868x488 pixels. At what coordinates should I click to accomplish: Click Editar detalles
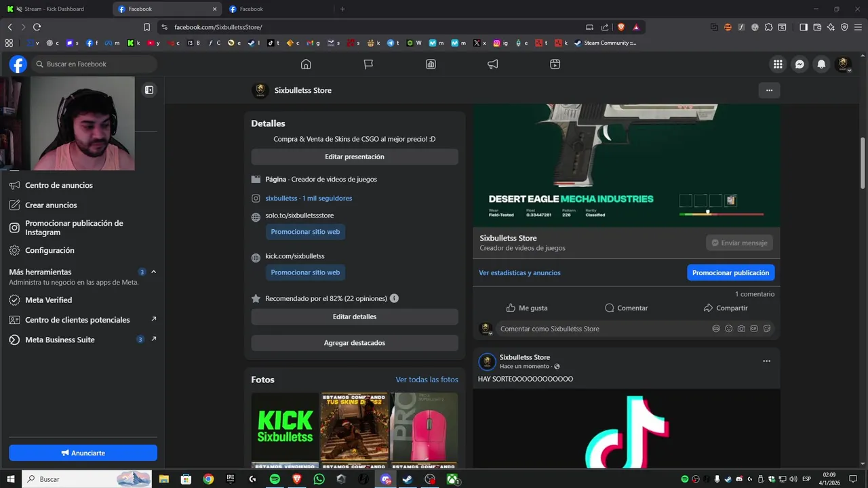[x=355, y=317]
